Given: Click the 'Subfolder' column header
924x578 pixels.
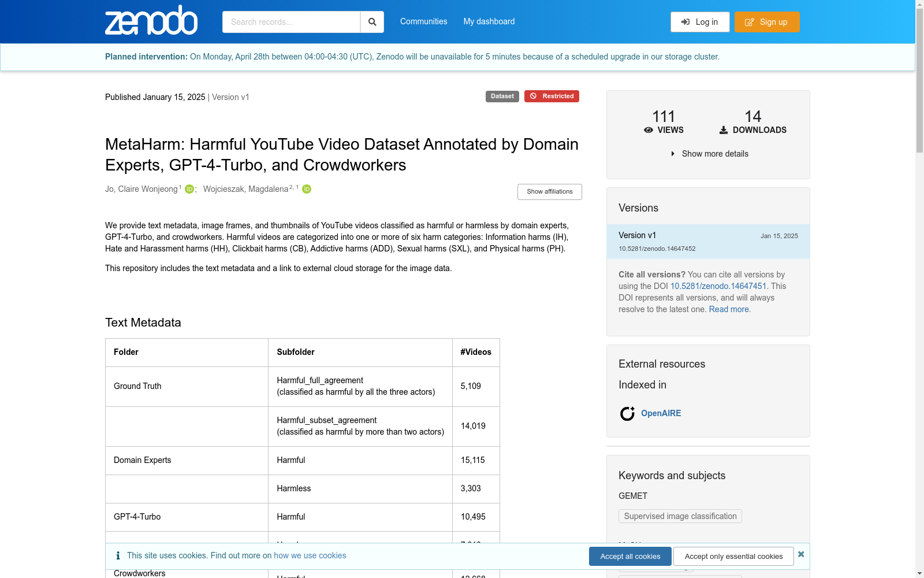Looking at the screenshot, I should click(x=360, y=353).
